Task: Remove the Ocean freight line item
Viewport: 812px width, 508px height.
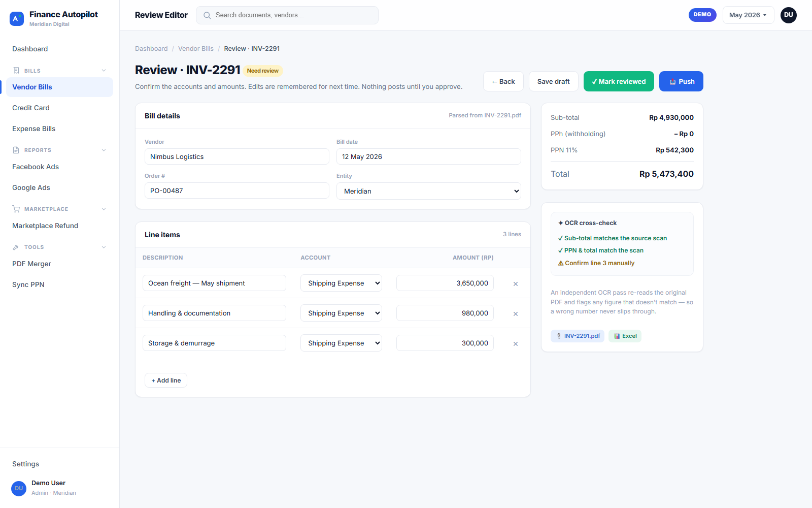Action: coord(516,284)
